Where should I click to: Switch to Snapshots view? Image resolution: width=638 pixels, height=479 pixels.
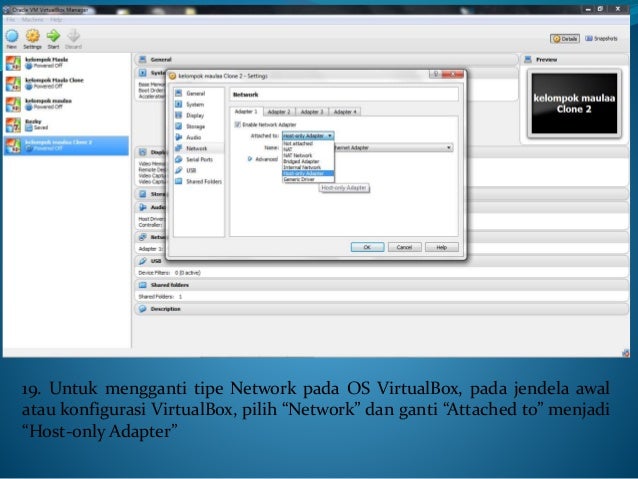[x=601, y=39]
